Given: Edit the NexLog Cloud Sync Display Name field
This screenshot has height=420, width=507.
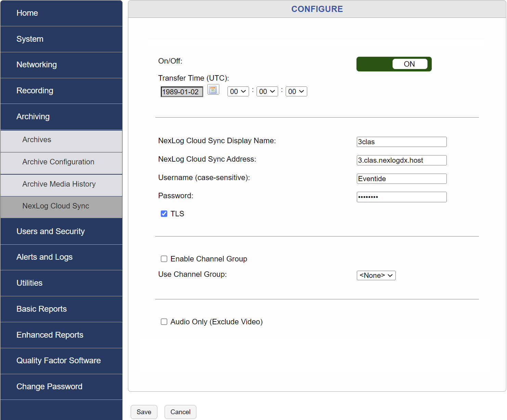Looking at the screenshot, I should pyautogui.click(x=401, y=142).
